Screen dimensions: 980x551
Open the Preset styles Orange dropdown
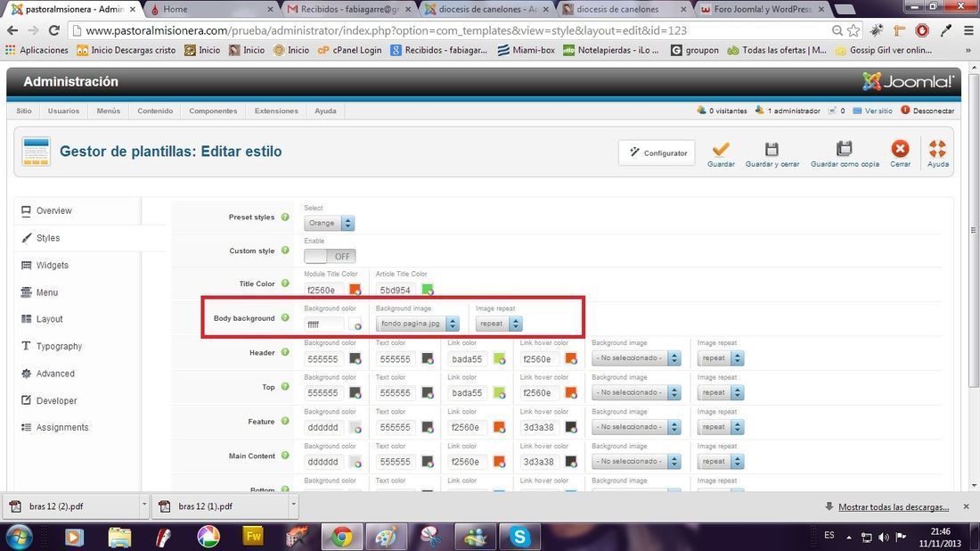tap(330, 223)
